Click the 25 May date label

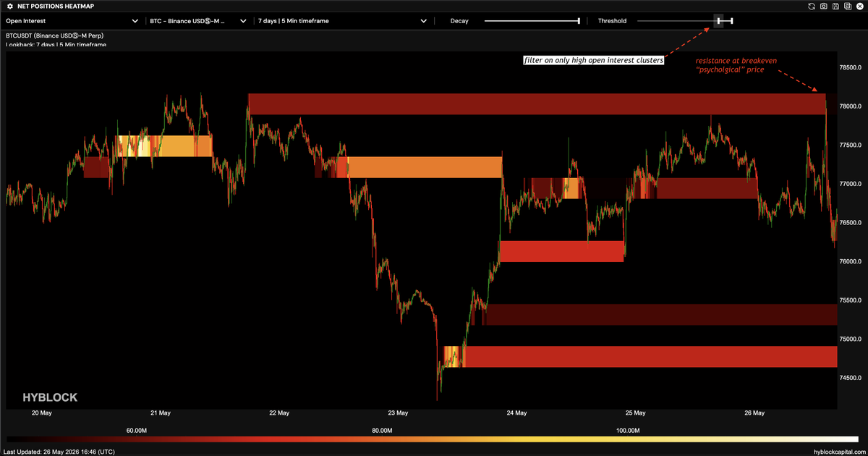point(635,413)
